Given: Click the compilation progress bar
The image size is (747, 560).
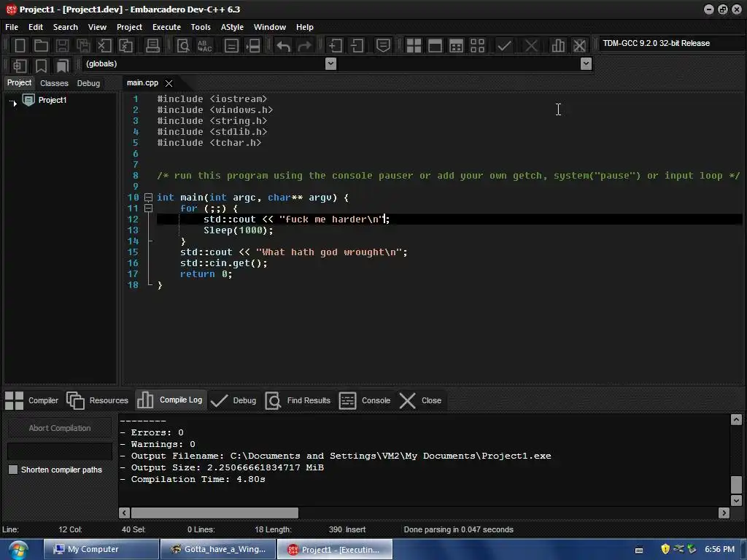Looking at the screenshot, I should [60, 451].
